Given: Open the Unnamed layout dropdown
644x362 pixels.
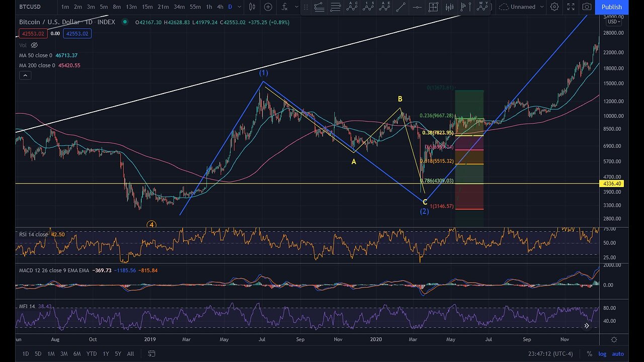Looking at the screenshot, I should (521, 7).
